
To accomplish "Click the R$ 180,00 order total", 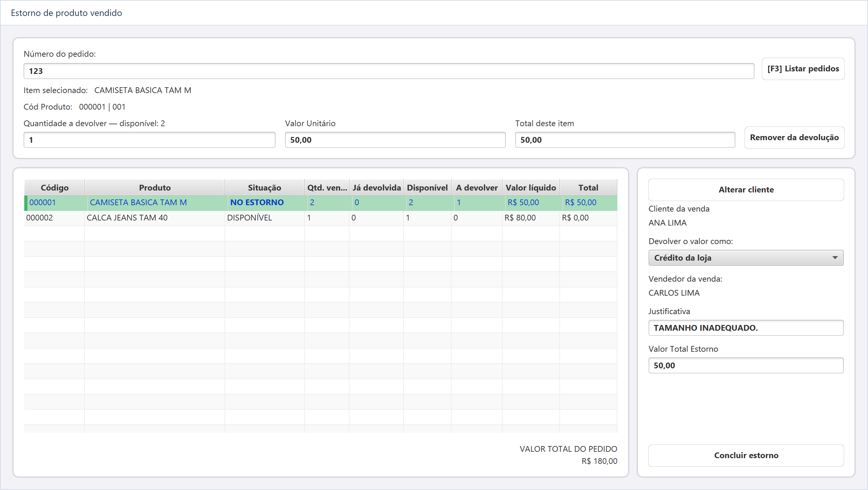I will [x=600, y=461].
